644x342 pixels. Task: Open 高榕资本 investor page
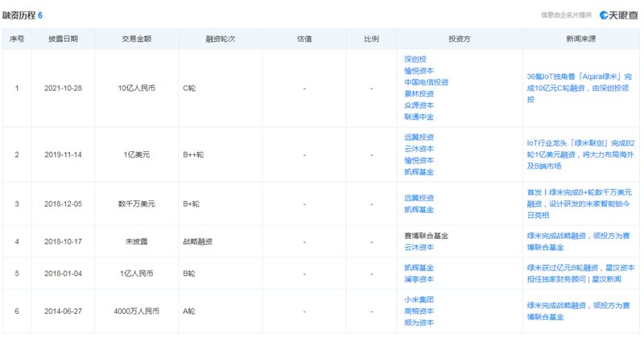pyautogui.click(x=419, y=311)
